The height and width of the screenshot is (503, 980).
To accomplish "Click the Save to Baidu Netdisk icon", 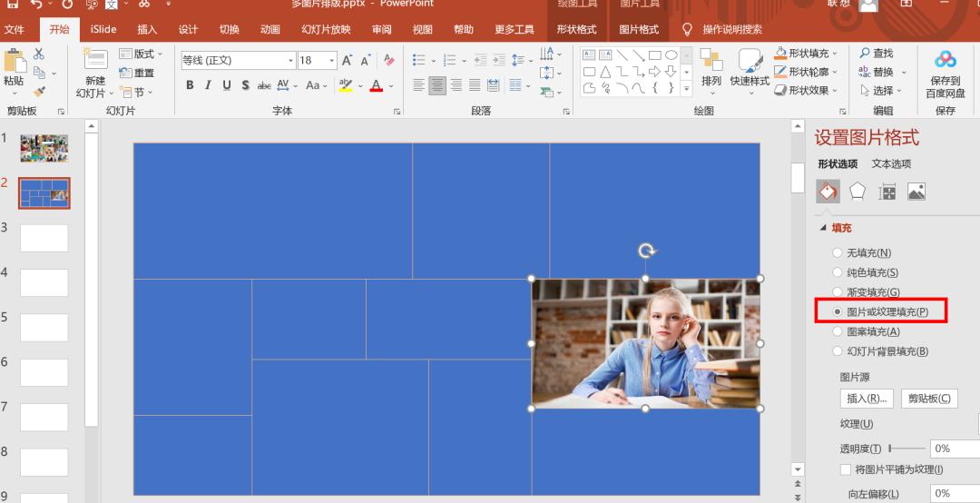I will click(946, 62).
